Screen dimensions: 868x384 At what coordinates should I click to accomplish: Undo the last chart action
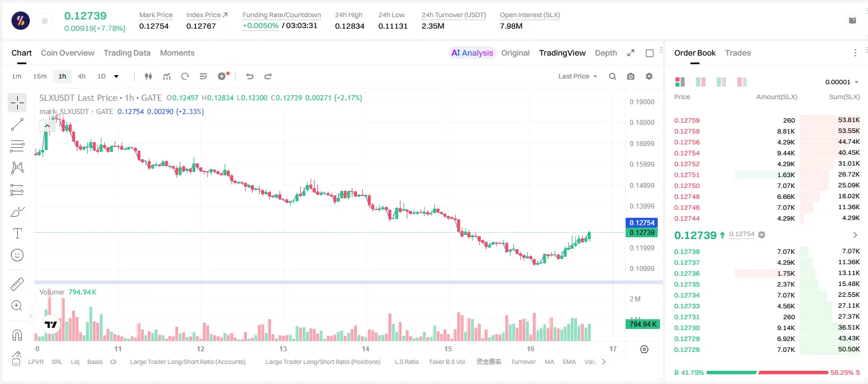[x=249, y=76]
